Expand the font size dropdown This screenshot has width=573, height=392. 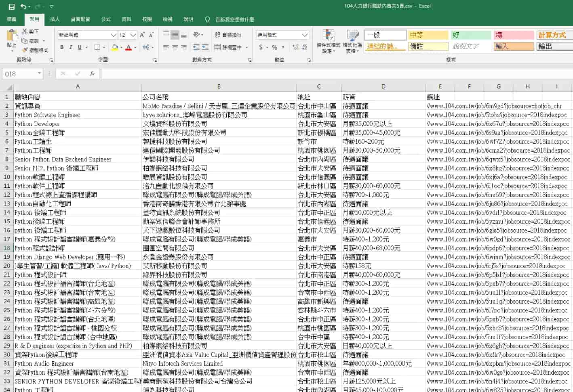(x=133, y=35)
